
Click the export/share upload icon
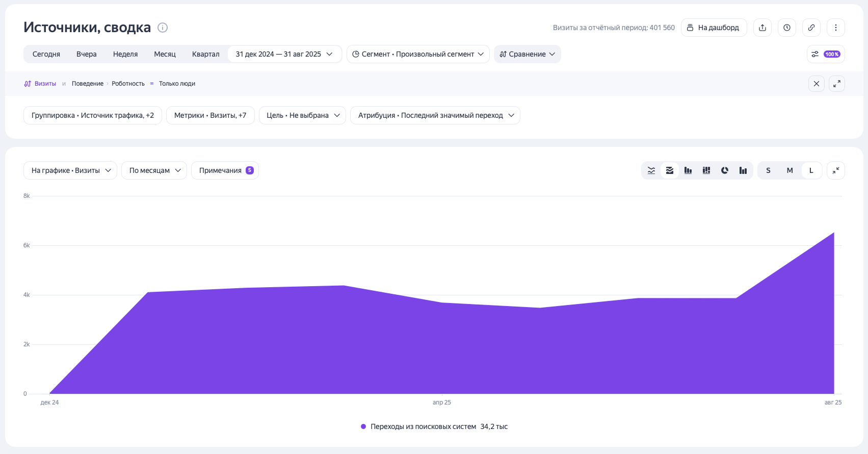(x=762, y=28)
